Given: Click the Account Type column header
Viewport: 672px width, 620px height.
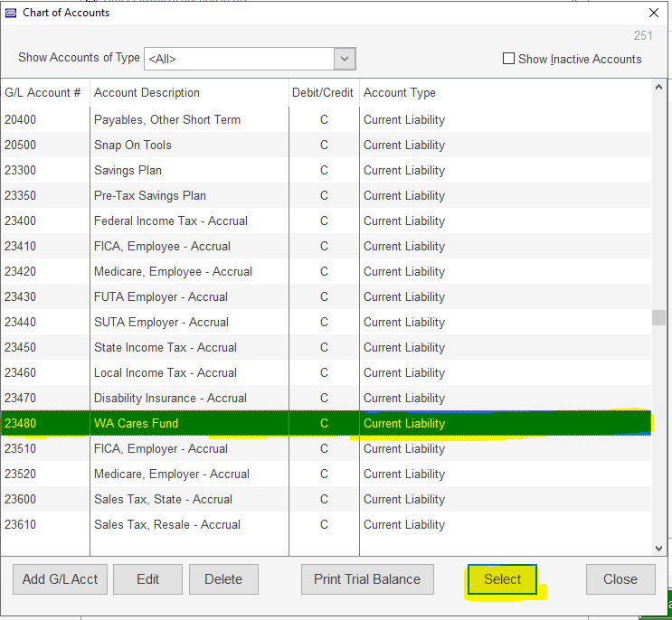Looking at the screenshot, I should coord(399,92).
